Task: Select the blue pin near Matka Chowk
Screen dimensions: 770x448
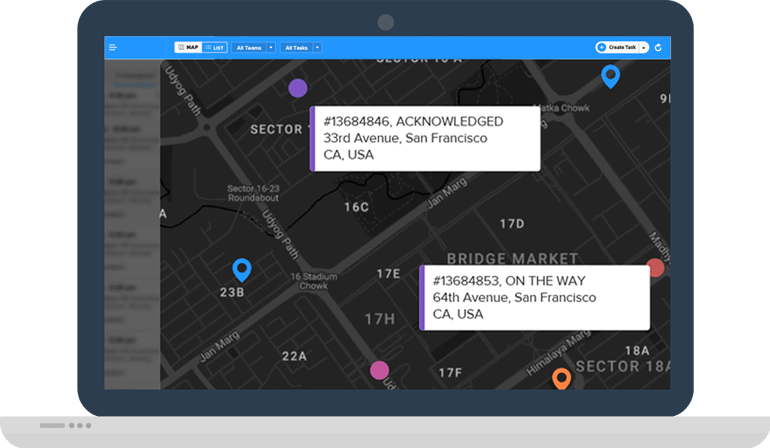Action: (610, 75)
